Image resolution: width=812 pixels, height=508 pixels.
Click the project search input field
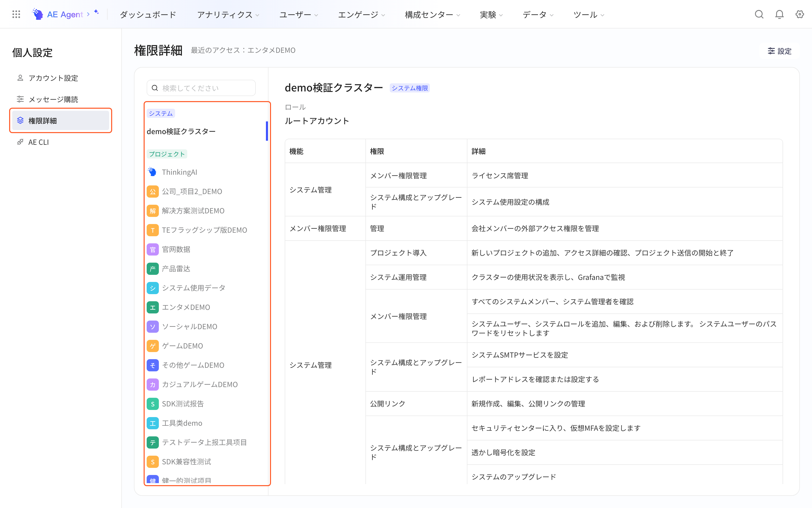coord(201,88)
